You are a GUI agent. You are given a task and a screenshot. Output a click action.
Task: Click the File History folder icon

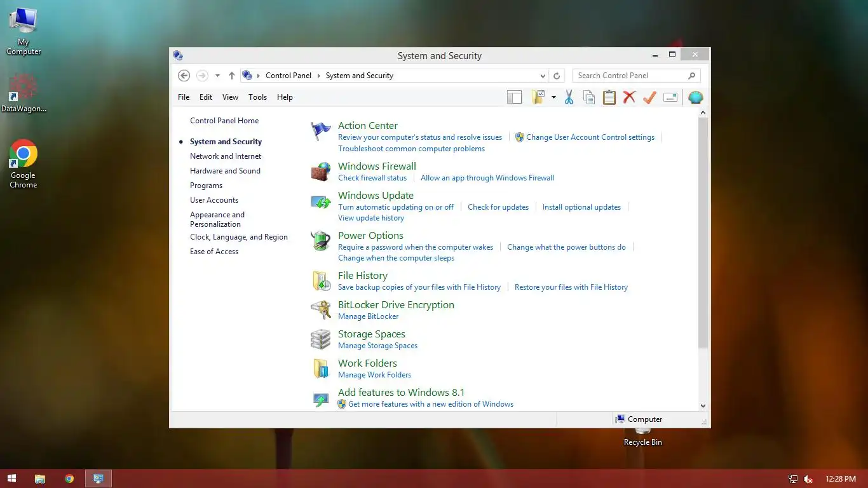click(321, 281)
